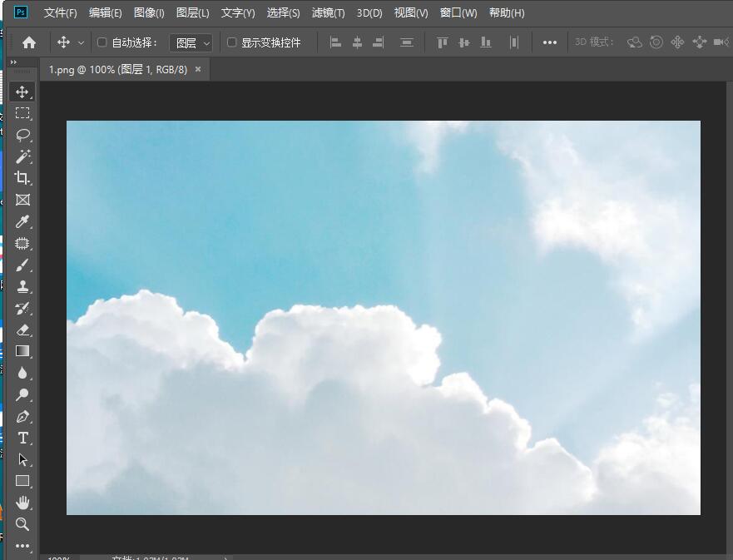Open the 图像(I) menu

(x=149, y=13)
